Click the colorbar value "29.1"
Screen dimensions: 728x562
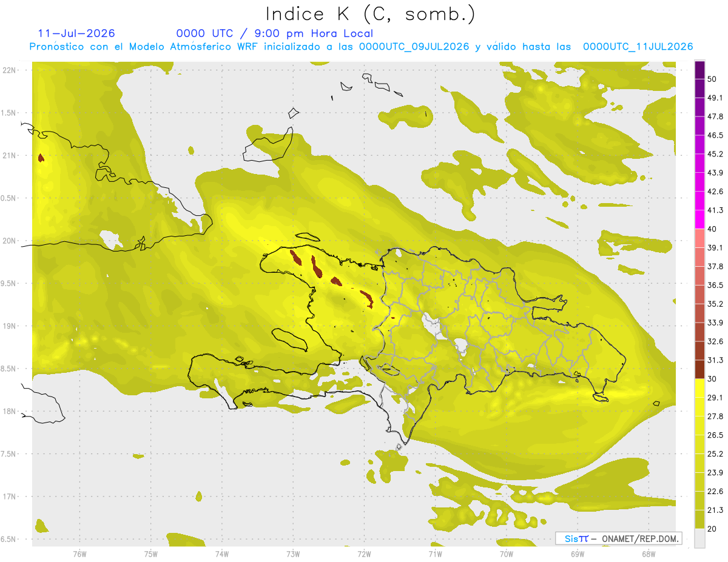pos(716,398)
